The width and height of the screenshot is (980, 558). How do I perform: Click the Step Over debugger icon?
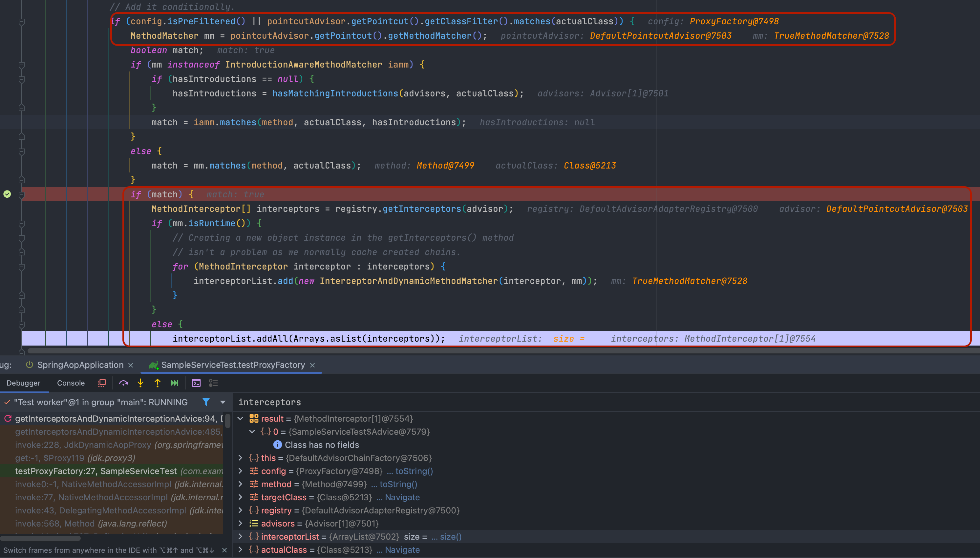point(123,383)
